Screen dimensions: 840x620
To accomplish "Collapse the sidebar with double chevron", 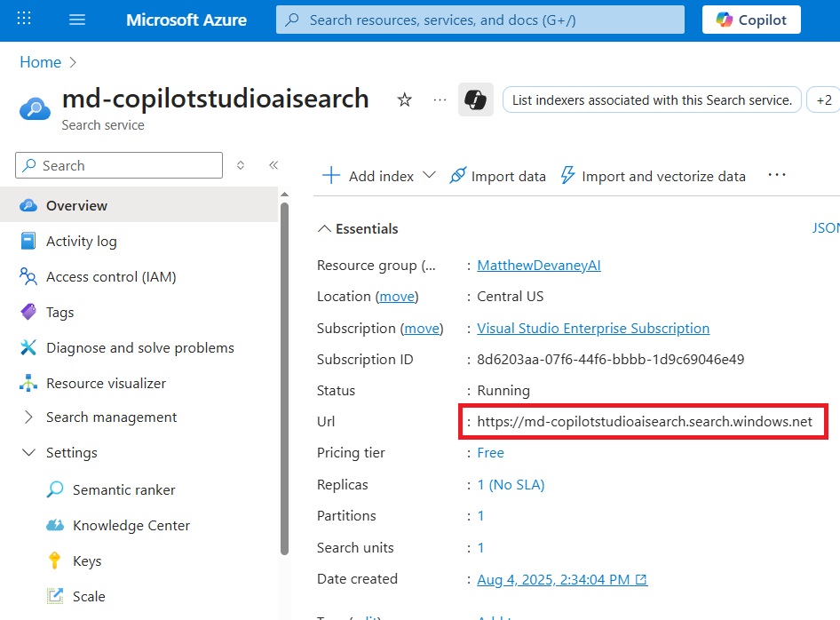I will click(x=273, y=165).
